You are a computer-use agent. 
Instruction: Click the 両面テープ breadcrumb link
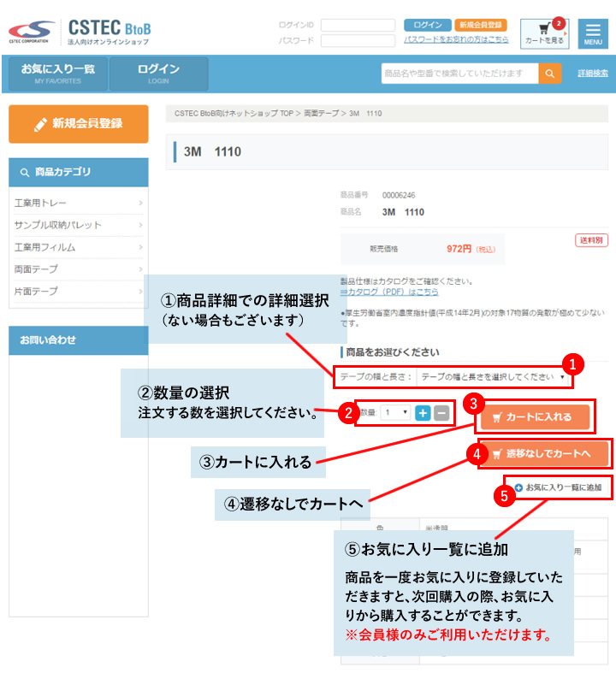[x=322, y=114]
